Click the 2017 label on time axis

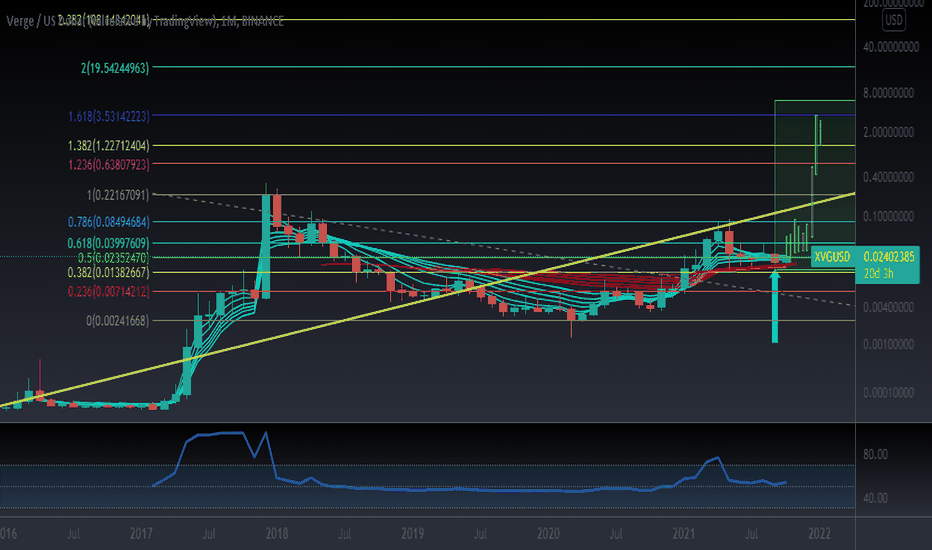(x=141, y=533)
